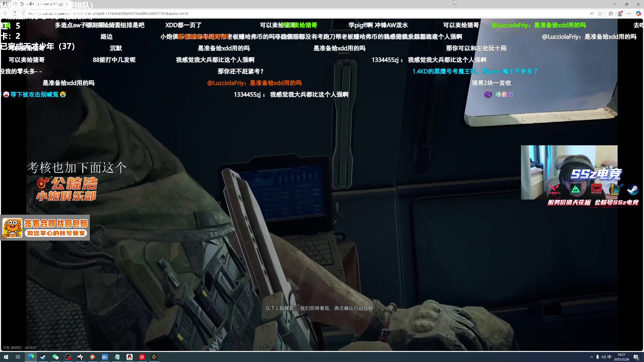The image size is (644, 362).
Task: Open the notification center icon
Action: 636,357
